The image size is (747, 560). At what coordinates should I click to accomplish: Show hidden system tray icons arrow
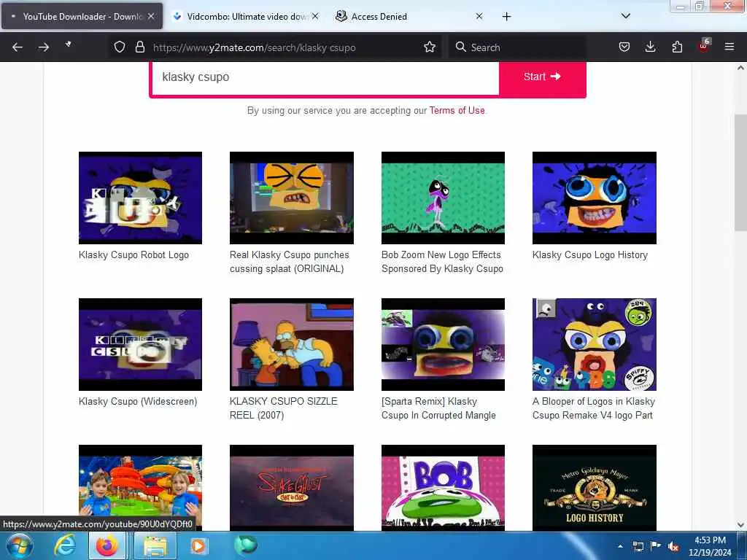[620, 547]
